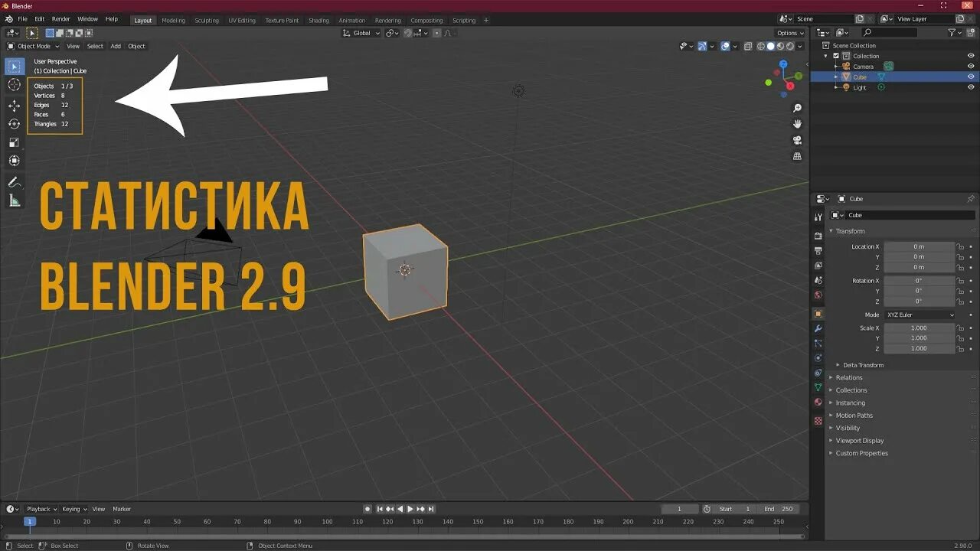Click the Scene name field
Viewport: 980px width, 551px height.
click(x=824, y=19)
